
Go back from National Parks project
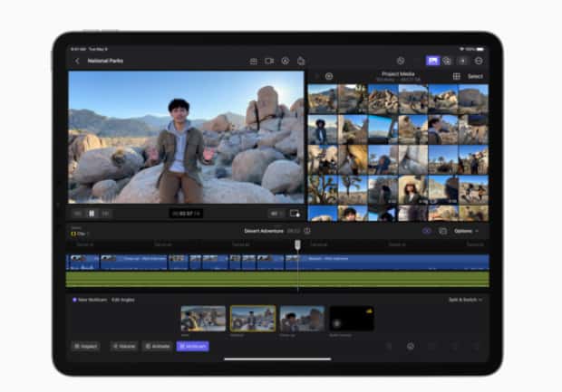77,61
